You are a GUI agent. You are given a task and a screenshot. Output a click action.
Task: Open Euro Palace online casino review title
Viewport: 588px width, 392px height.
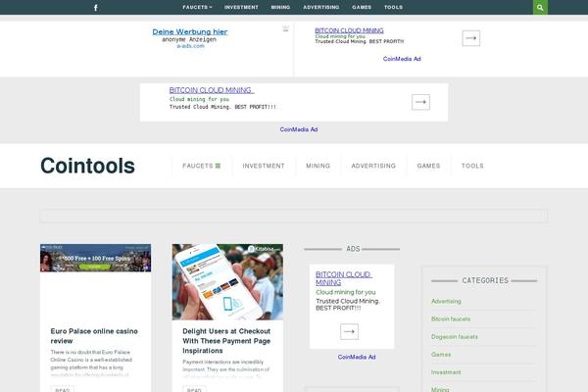[94, 336]
